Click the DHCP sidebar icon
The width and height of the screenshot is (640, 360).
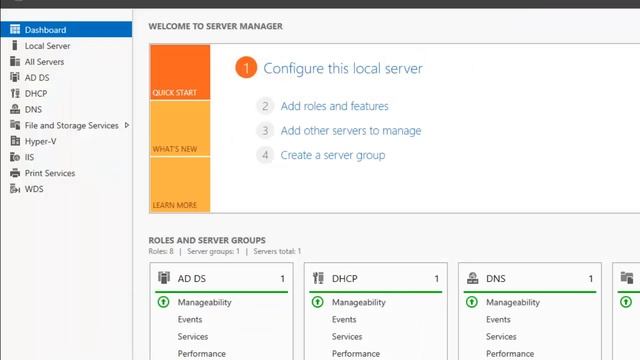click(x=15, y=93)
